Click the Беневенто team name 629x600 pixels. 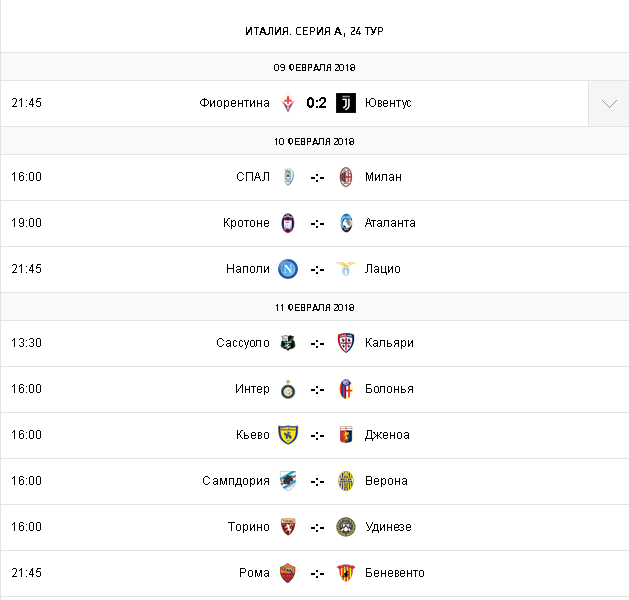[x=395, y=573]
